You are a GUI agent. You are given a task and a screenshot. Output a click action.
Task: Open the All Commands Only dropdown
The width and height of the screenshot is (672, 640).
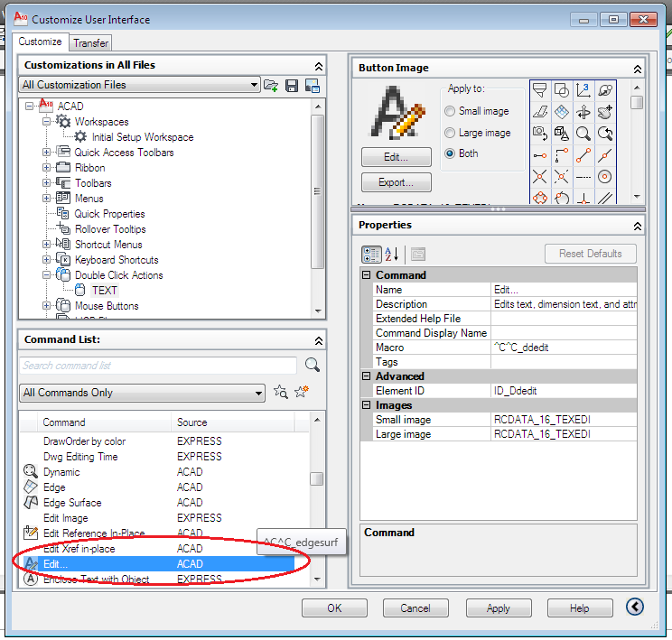click(142, 393)
